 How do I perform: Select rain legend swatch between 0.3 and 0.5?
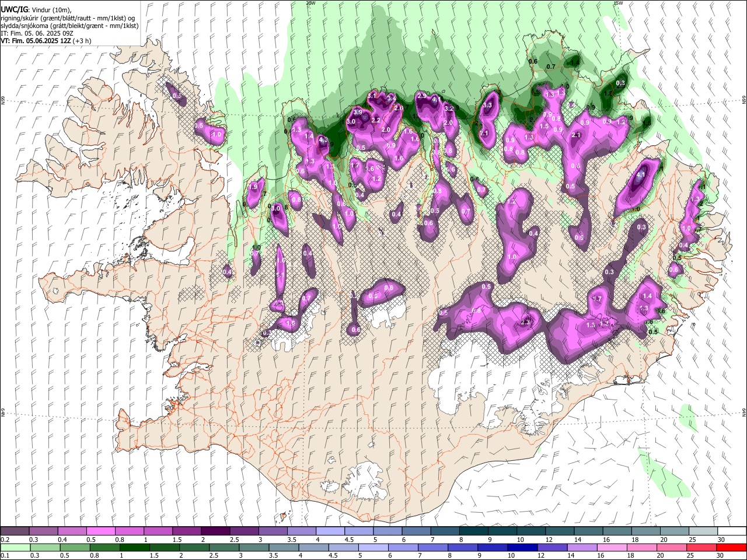point(45,547)
